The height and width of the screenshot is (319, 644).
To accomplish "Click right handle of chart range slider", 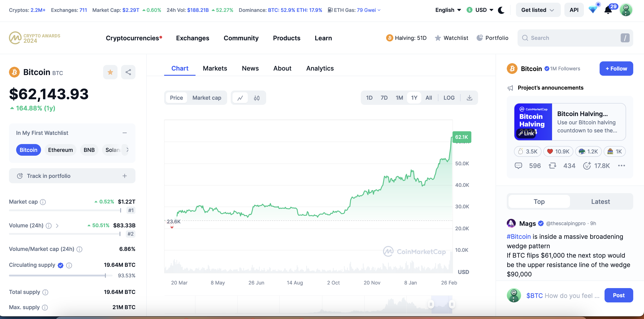I will [452, 304].
